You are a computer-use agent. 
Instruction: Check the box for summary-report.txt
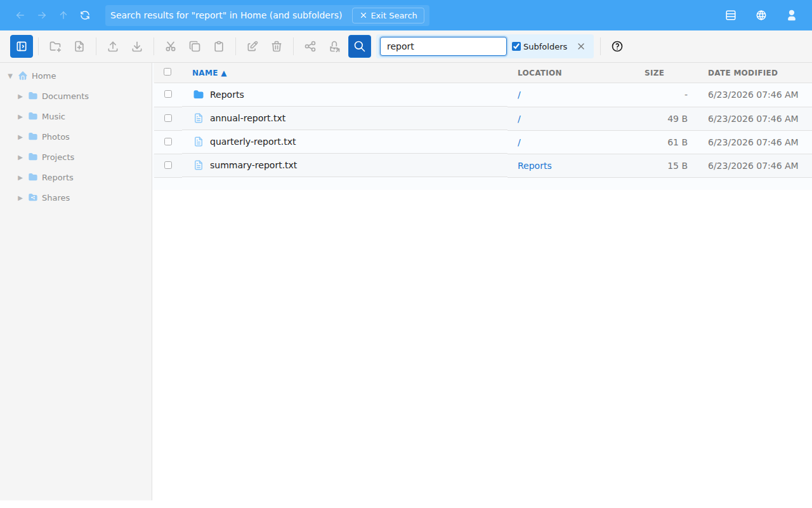point(168,165)
